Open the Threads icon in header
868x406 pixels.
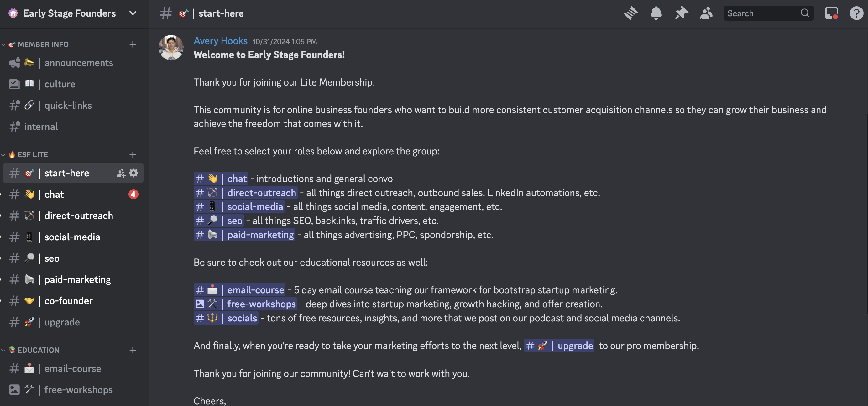(x=631, y=13)
